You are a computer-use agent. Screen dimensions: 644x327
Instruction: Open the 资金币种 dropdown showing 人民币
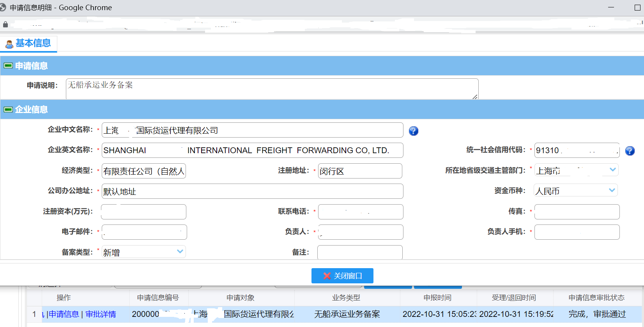coord(576,191)
